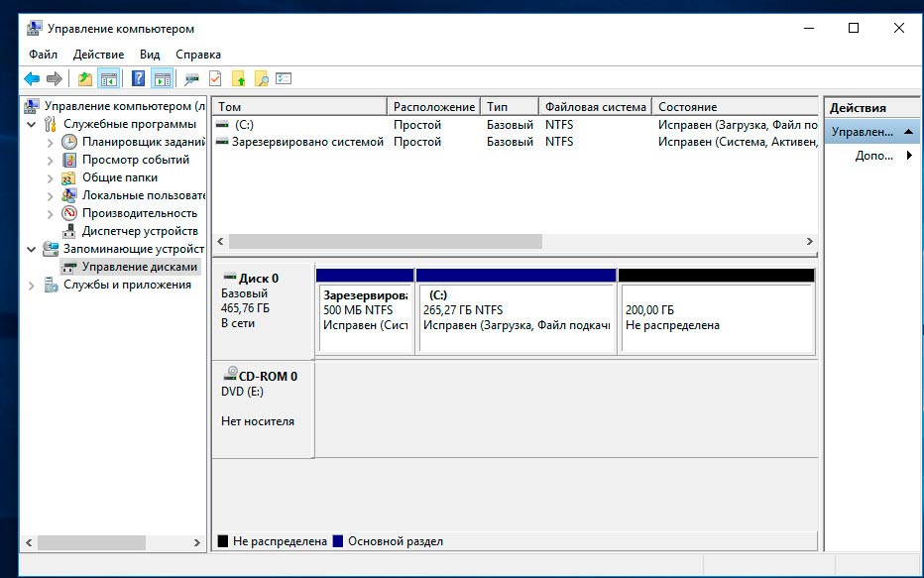Expand the Дополнительные действия arrow in Actions pane
Viewport: 924px width, 578px height.
[909, 156]
